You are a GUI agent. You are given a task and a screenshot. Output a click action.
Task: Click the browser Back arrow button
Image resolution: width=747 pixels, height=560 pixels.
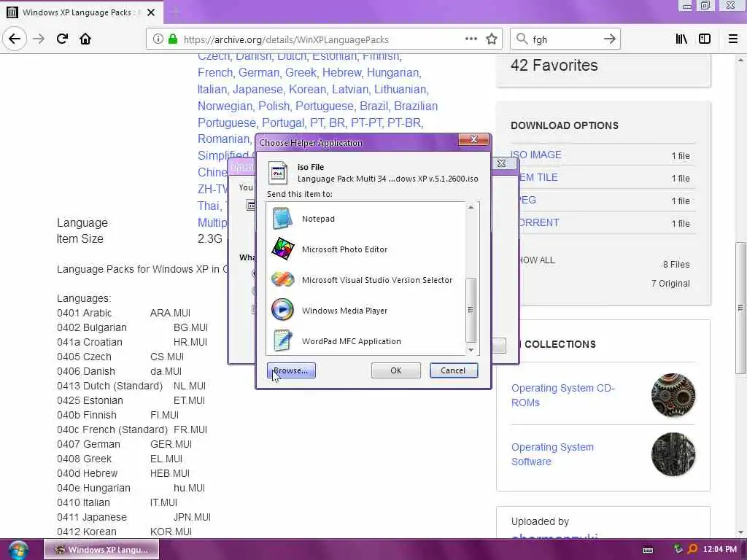[x=15, y=39]
